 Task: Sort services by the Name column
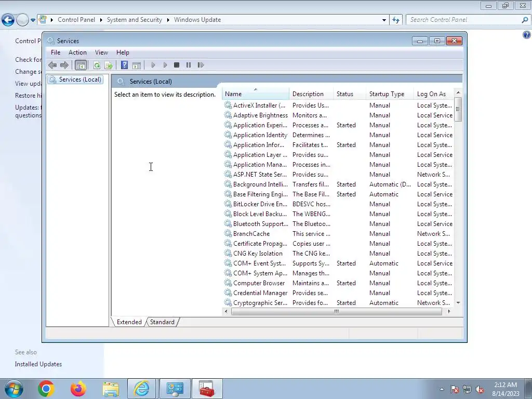pos(256,94)
